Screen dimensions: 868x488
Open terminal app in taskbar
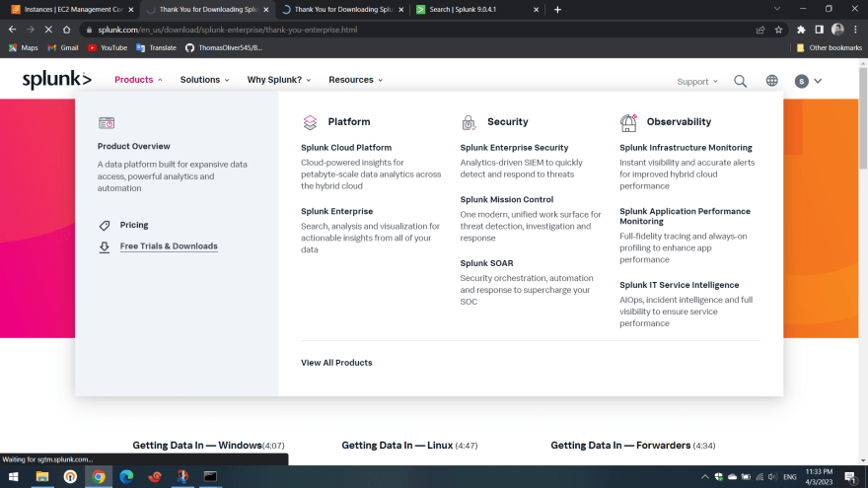pyautogui.click(x=210, y=476)
